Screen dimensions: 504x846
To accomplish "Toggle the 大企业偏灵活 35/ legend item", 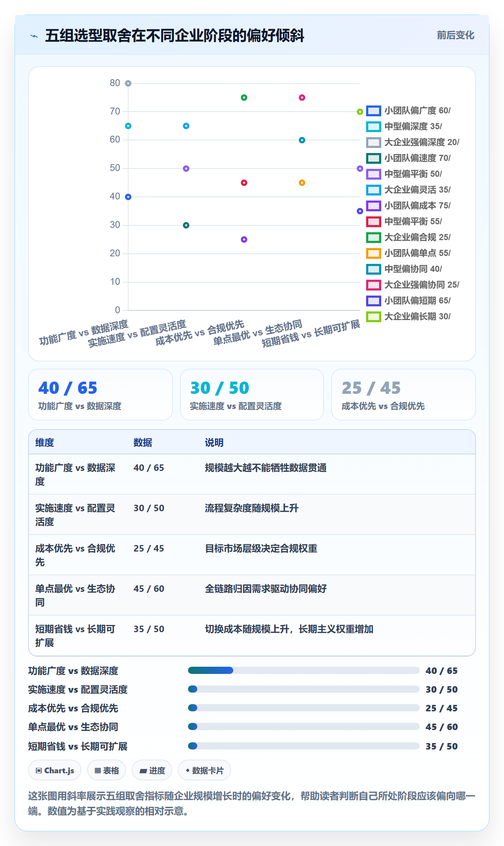I will [408, 190].
